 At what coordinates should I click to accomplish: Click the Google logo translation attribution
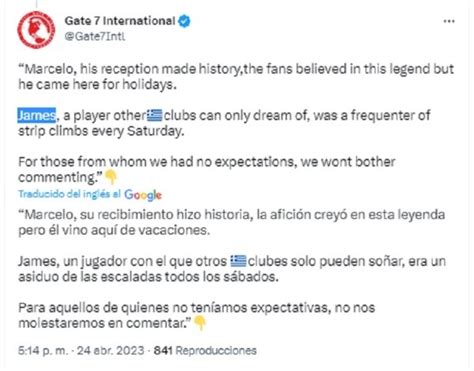coord(143,195)
